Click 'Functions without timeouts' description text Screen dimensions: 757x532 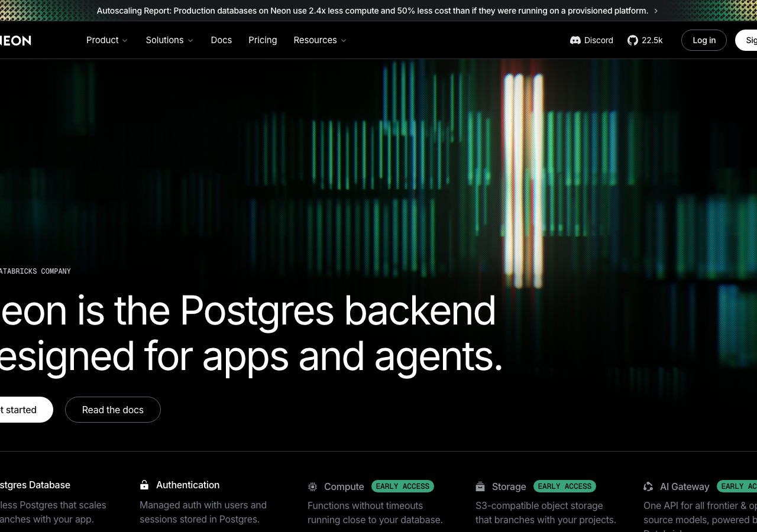click(x=365, y=505)
